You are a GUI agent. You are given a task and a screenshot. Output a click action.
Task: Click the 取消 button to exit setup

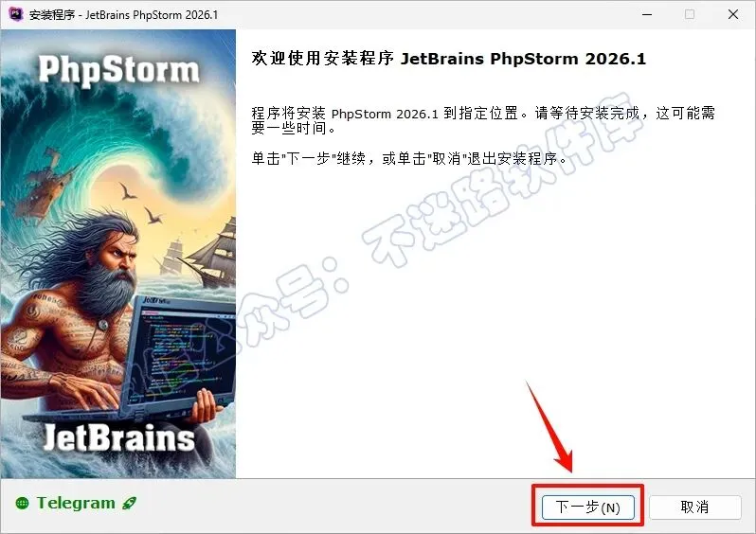pyautogui.click(x=694, y=507)
